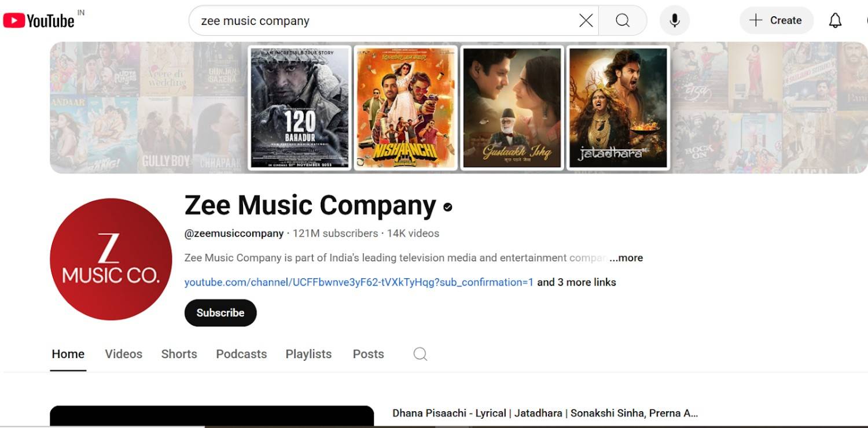Screen dimensions: 868x428
Task: Click the Nishaanchi movie poster thumbnail
Action: pos(405,108)
